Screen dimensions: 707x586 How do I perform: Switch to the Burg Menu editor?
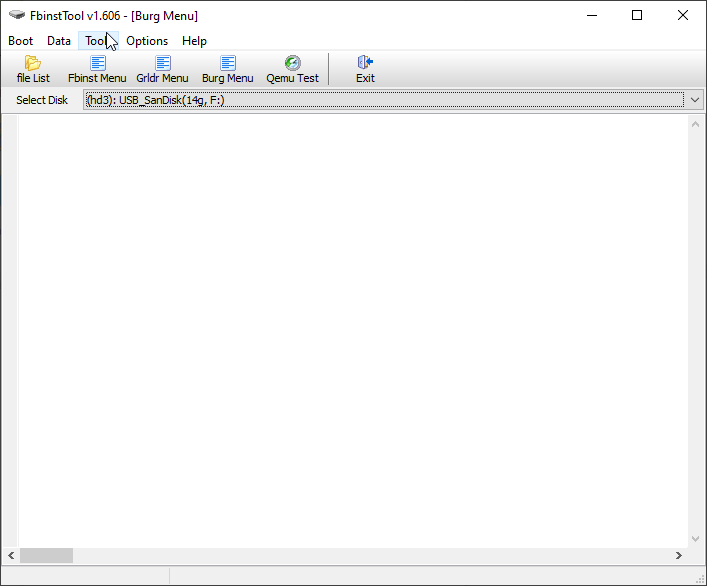(228, 69)
